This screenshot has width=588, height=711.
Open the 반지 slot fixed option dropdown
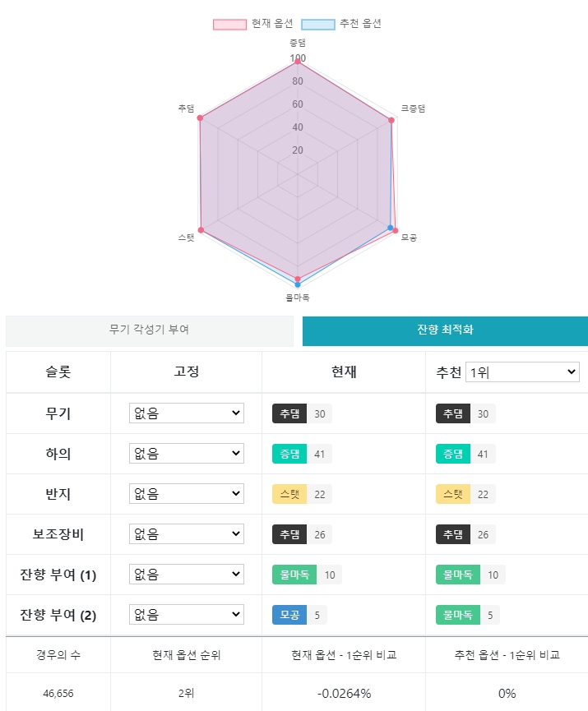[x=187, y=494]
